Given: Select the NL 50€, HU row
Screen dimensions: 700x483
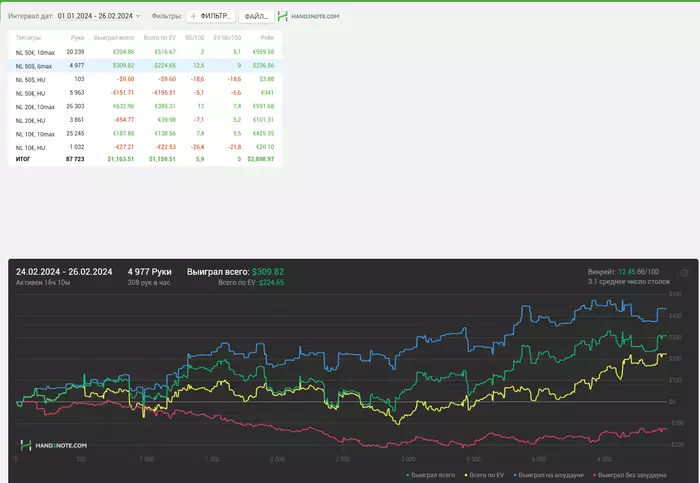Looking at the screenshot, I should (145, 93).
